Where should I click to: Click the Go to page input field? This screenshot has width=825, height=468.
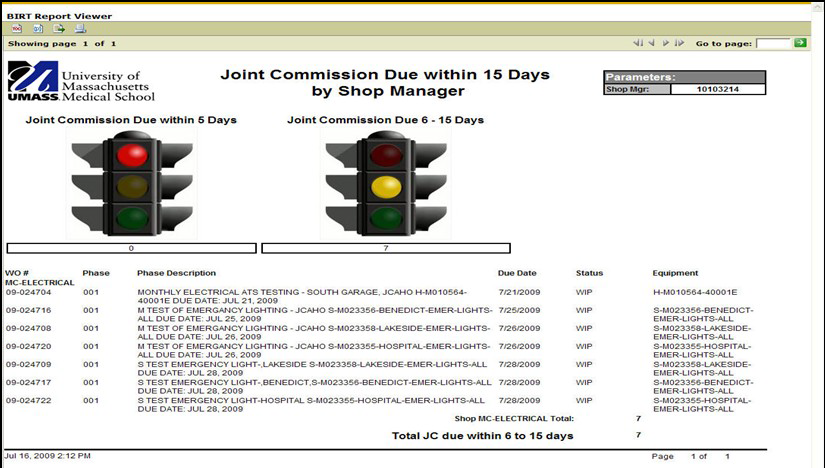coord(773,44)
